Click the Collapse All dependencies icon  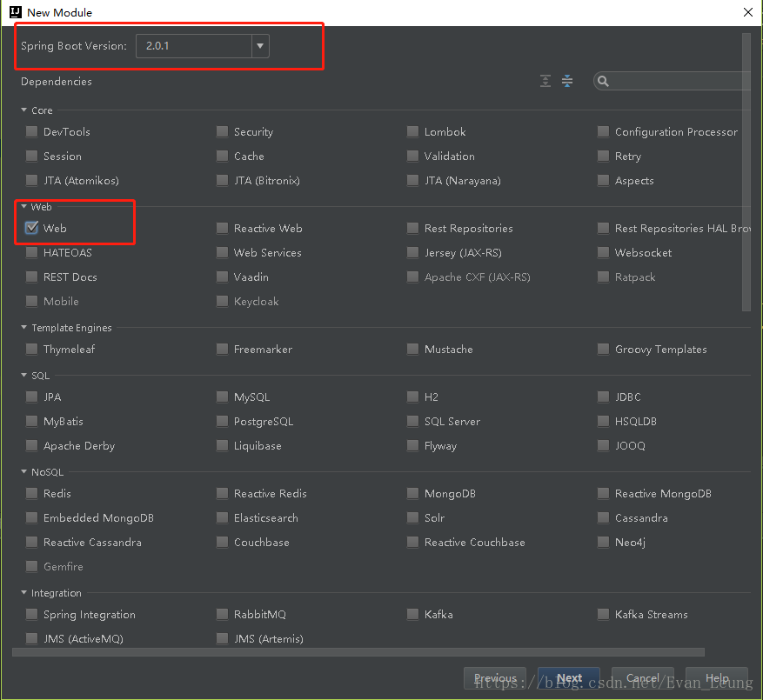click(x=567, y=81)
